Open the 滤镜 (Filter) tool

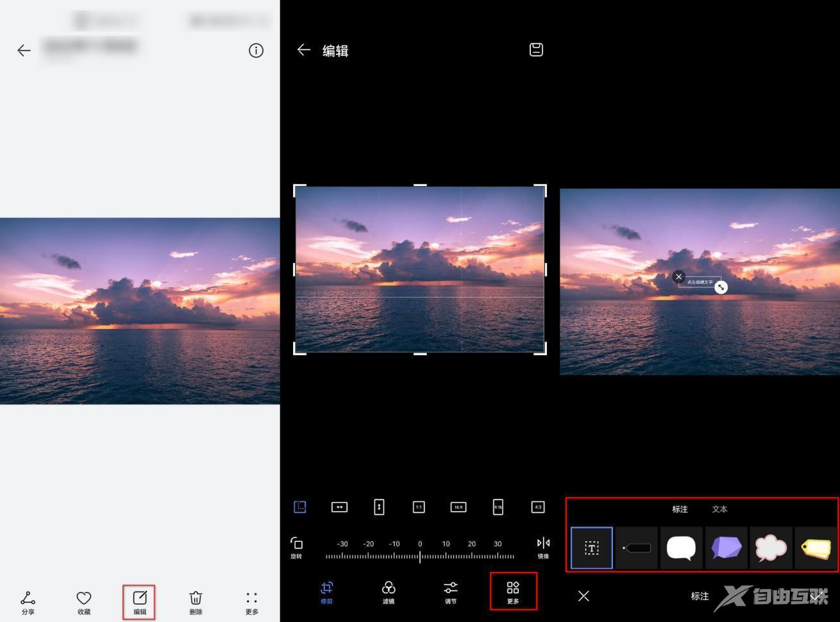click(388, 592)
